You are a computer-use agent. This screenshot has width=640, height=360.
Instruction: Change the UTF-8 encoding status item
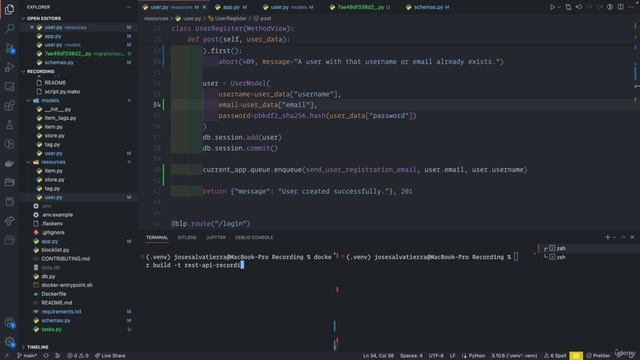pyautogui.click(x=436, y=356)
